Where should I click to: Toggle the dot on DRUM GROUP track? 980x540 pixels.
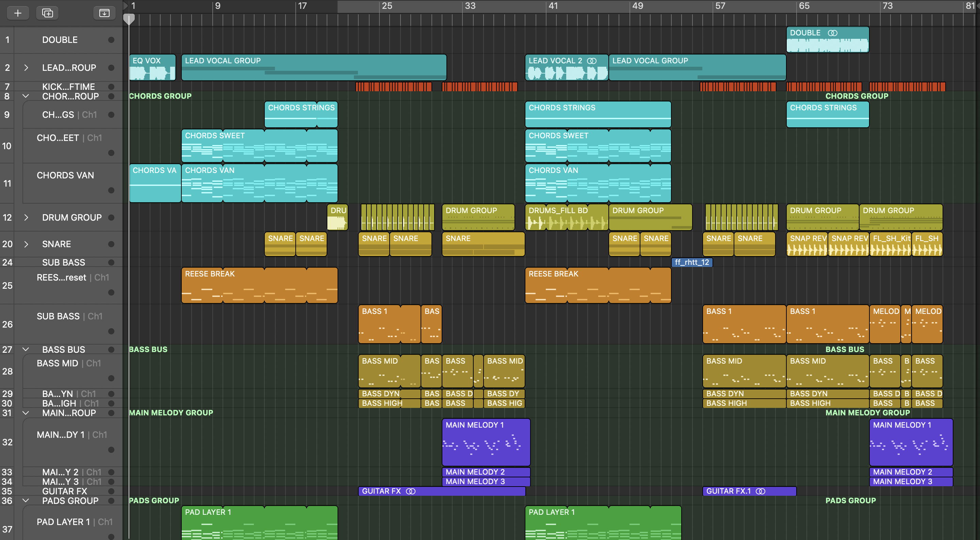[x=111, y=218]
